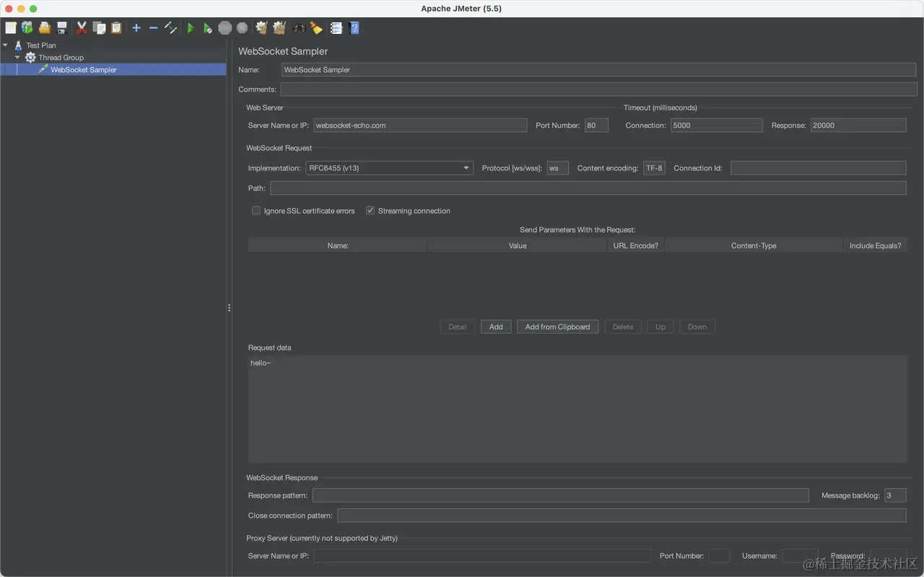
Task: Click the URL Encode? column header
Action: (636, 246)
